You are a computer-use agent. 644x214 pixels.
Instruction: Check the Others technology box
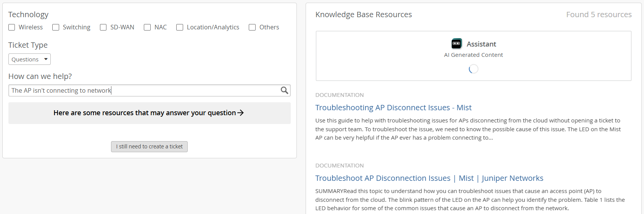(252, 27)
